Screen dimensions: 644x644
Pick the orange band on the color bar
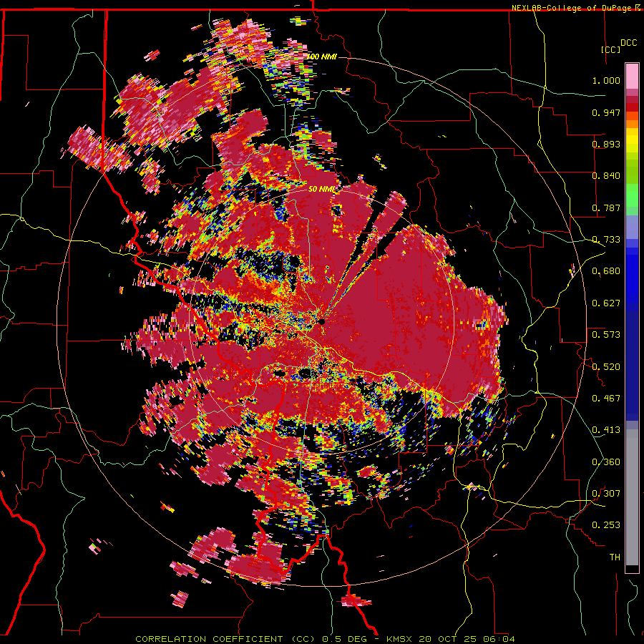click(632, 124)
